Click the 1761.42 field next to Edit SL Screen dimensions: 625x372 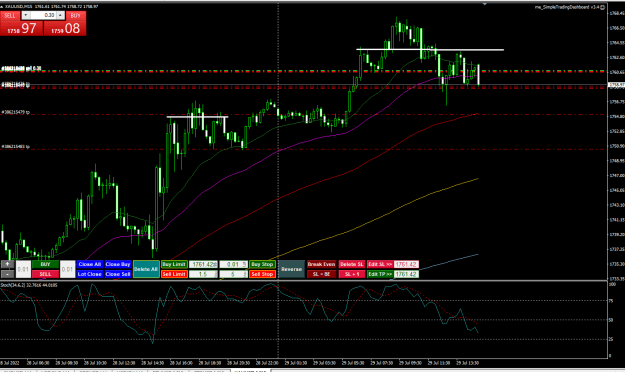coord(406,264)
